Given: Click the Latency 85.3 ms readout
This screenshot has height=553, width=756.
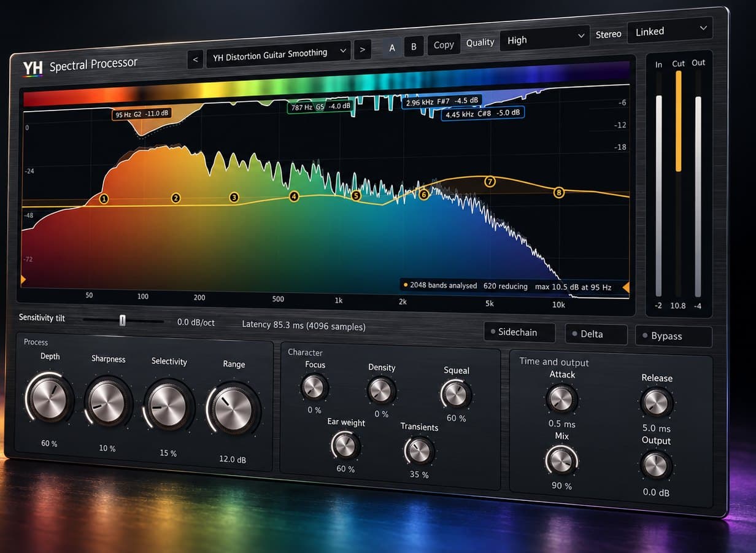Looking at the screenshot, I should click(304, 326).
